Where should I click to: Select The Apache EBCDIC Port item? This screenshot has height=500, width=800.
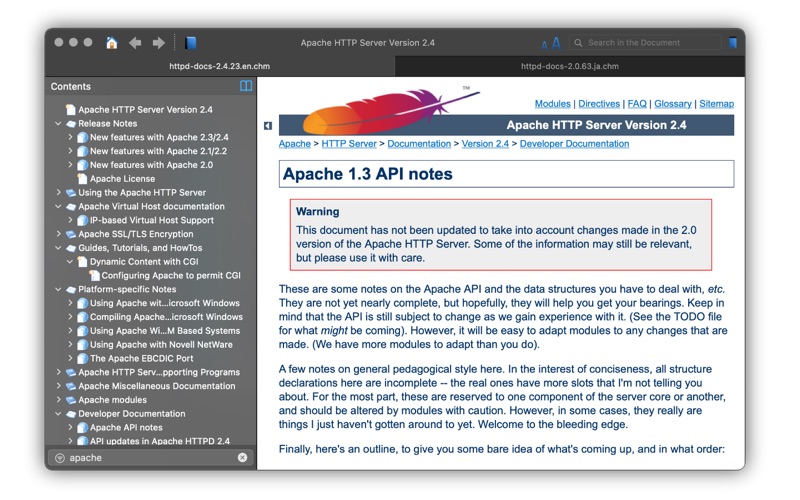click(x=141, y=358)
